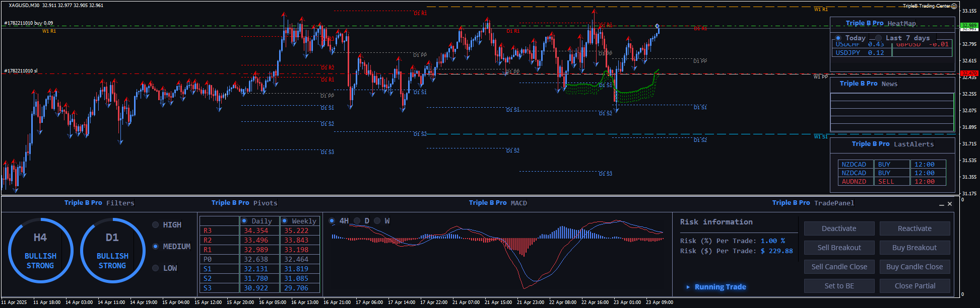Close the TradePanel using the X icon
Screen dimensions: 980x308
[x=950, y=204]
